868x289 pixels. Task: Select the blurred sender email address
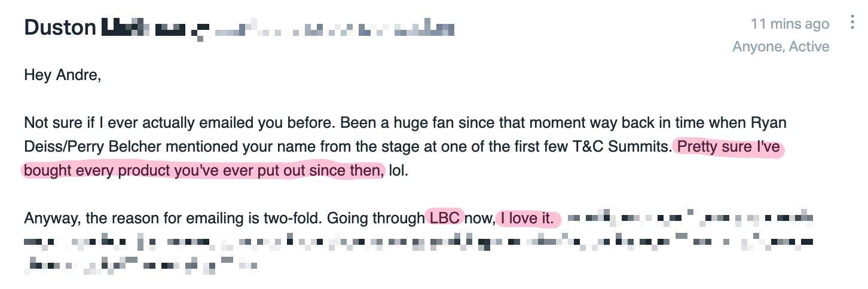click(323, 29)
